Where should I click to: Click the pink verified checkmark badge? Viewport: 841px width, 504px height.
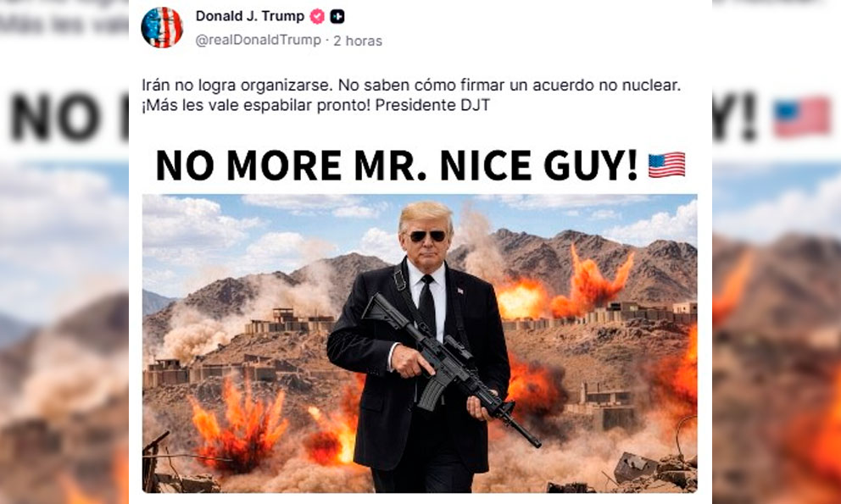[x=318, y=17]
